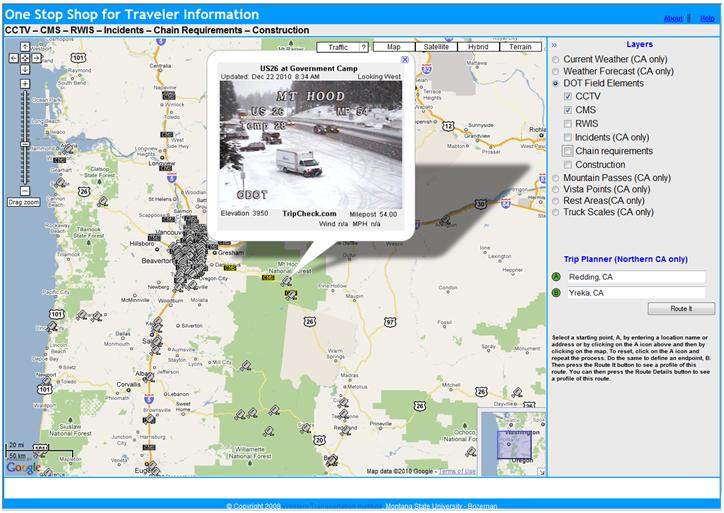724x513 pixels.
Task: Open the camera icon near Dayville
Action: tap(517, 393)
